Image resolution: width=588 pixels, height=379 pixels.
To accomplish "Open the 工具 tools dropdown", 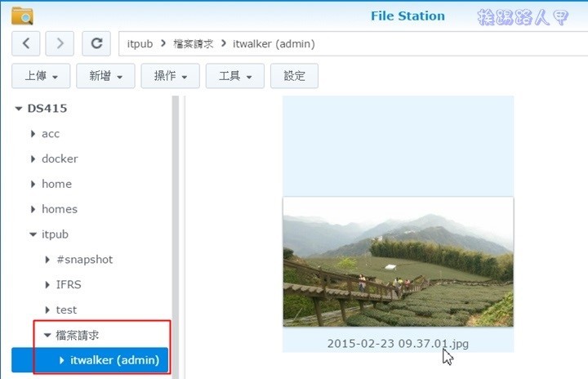I will click(235, 76).
